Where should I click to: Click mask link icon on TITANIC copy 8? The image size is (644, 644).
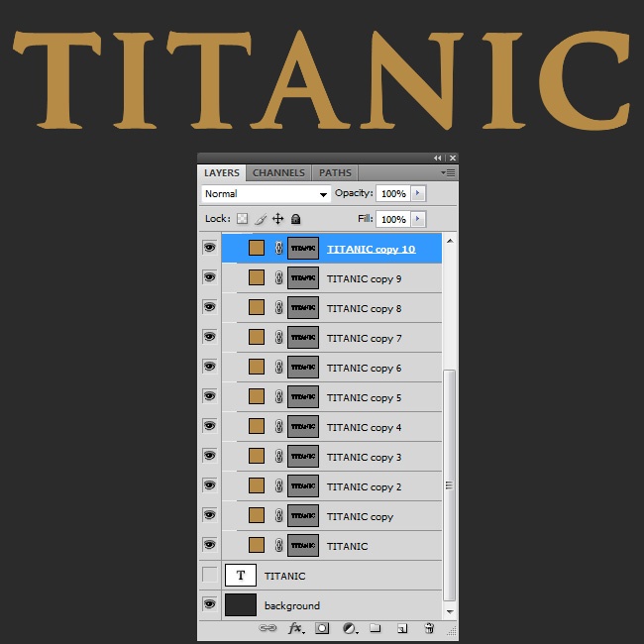coord(278,307)
